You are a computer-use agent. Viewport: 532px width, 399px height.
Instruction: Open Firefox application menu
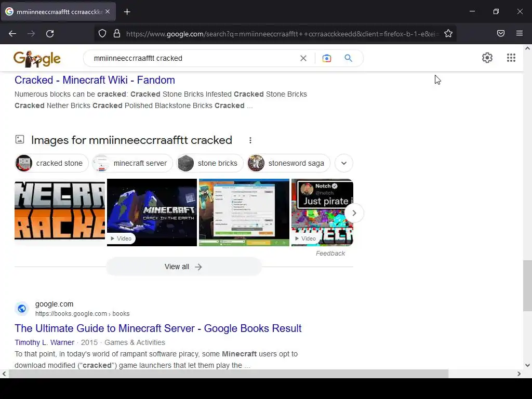520,33
